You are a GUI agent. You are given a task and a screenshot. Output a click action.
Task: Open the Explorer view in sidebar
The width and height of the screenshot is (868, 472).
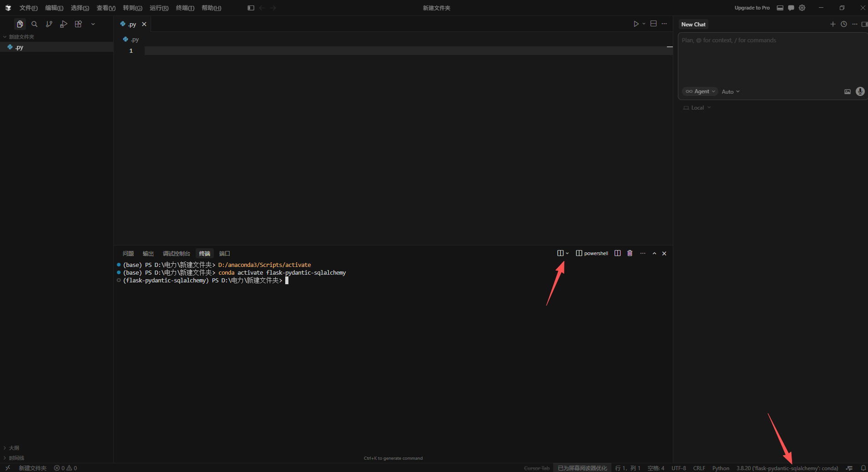20,24
